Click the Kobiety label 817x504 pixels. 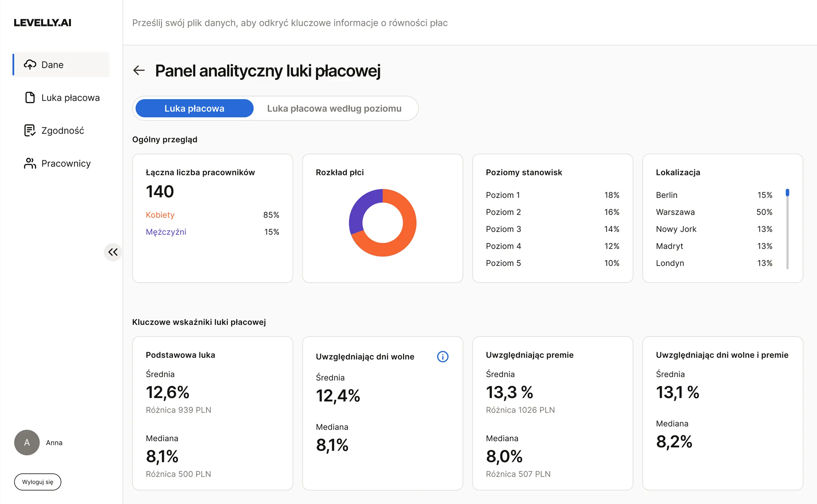point(160,215)
